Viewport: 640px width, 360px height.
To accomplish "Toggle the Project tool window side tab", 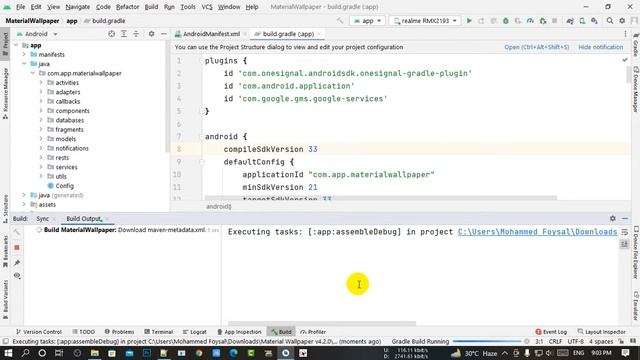I will coord(5,44).
